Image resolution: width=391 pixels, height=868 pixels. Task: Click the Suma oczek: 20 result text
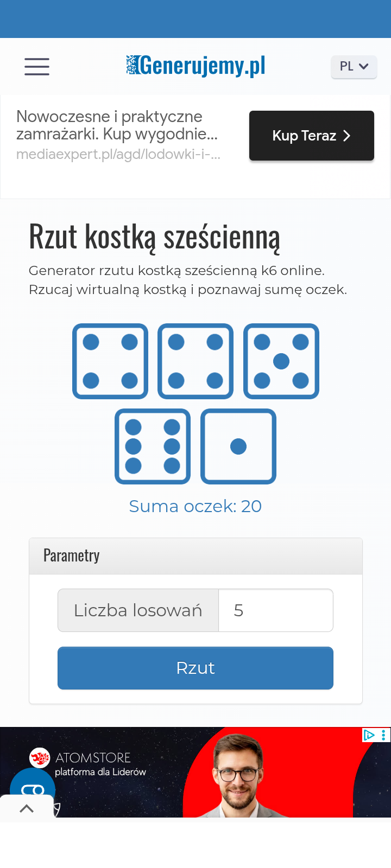coord(195,506)
